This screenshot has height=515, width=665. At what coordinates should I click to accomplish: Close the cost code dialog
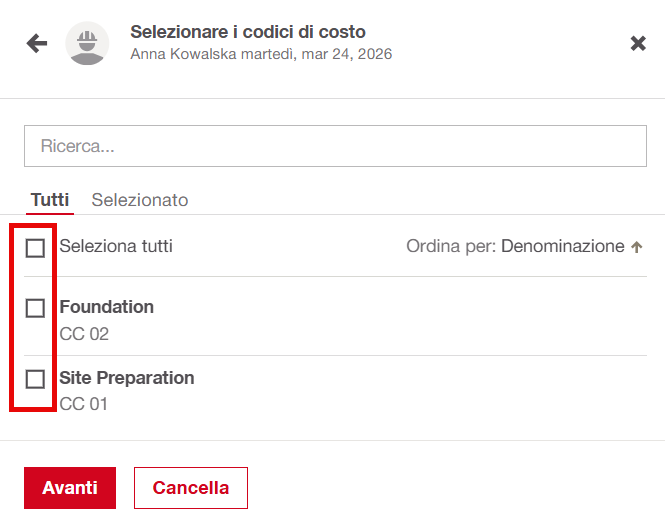[x=638, y=43]
